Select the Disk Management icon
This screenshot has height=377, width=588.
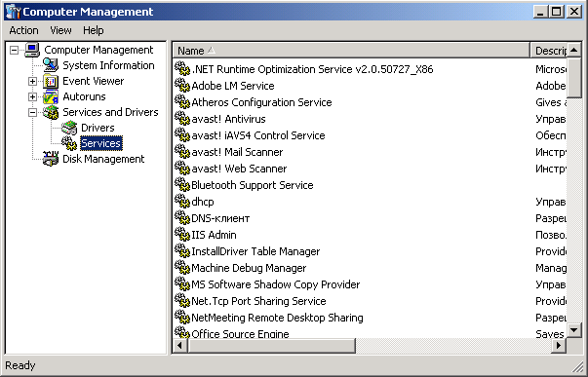pyautogui.click(x=51, y=159)
